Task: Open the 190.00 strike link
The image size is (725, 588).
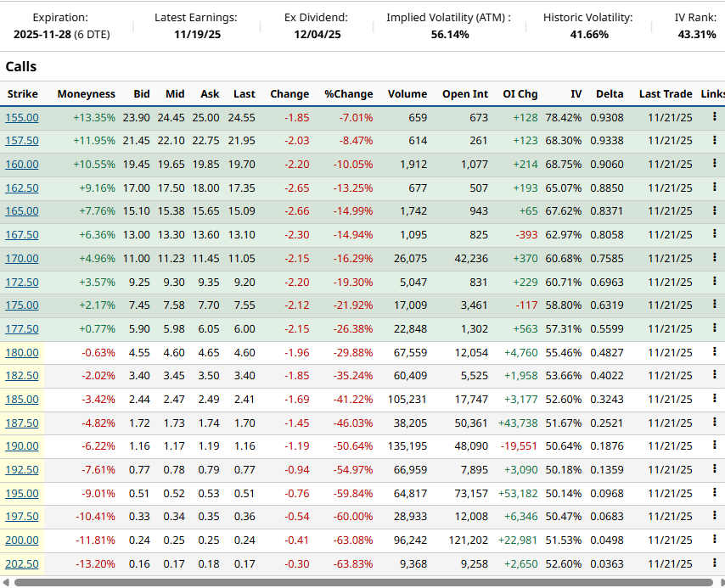Action: coord(22,446)
